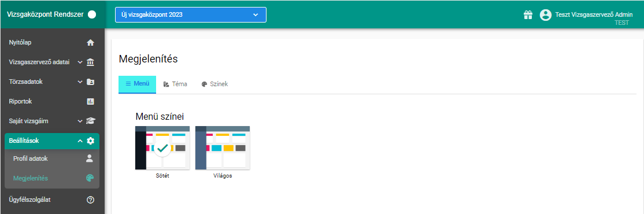Click the palette icon next to Megjelenítés menu
The width and height of the screenshot is (644, 214).
click(x=90, y=178)
